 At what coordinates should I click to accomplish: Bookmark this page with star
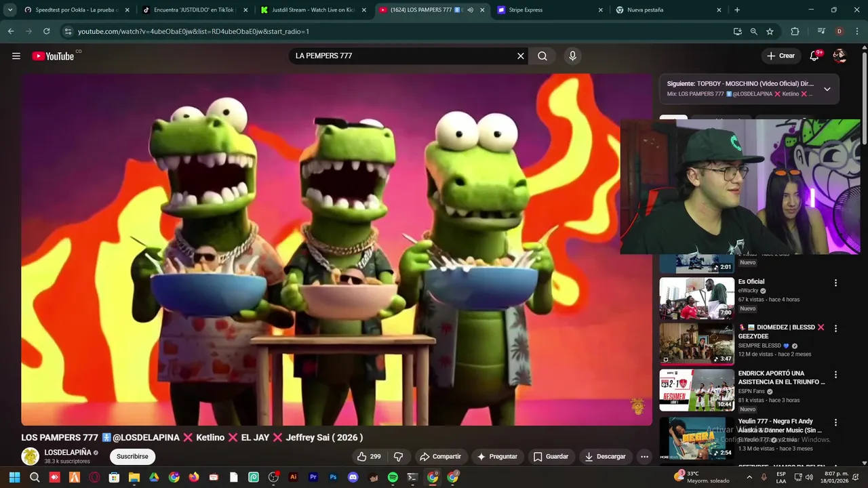[x=770, y=31]
